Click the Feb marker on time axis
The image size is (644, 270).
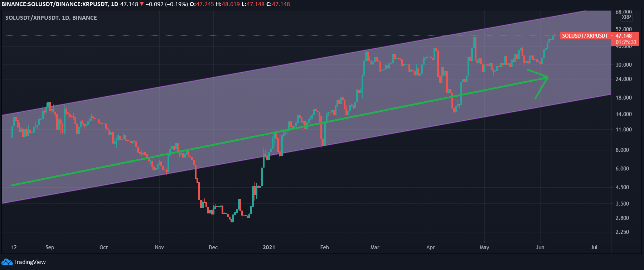324,247
